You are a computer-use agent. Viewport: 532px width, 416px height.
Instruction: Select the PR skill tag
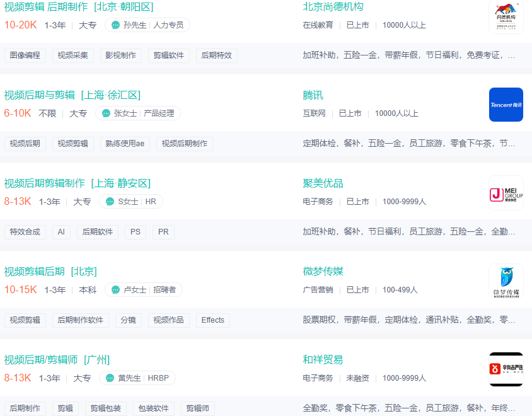(x=163, y=232)
